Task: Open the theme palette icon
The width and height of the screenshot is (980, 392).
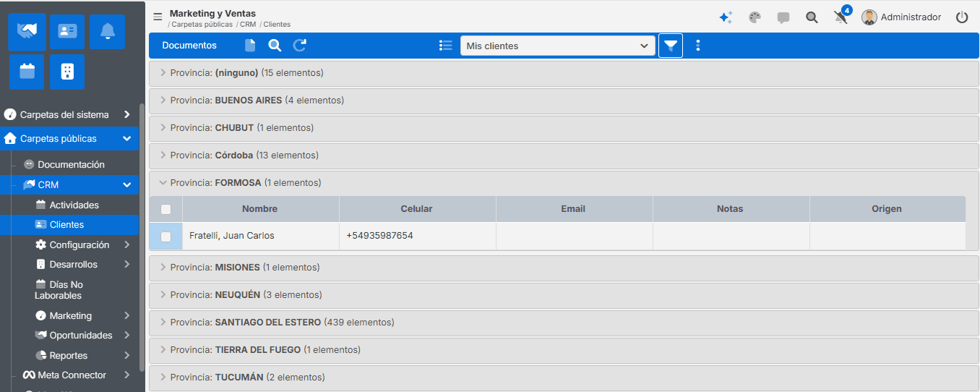Action: (755, 17)
